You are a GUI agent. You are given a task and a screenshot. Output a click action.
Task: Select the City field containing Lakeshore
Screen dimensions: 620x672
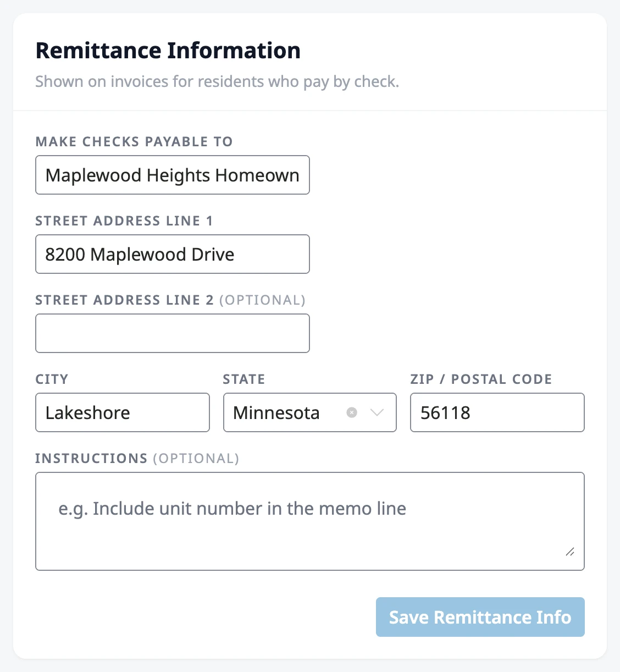coord(123,412)
